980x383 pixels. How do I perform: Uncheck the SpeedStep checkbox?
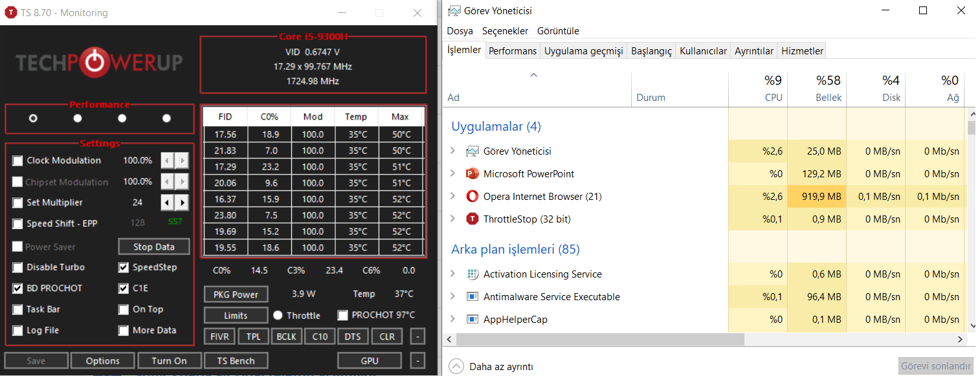coord(124,267)
